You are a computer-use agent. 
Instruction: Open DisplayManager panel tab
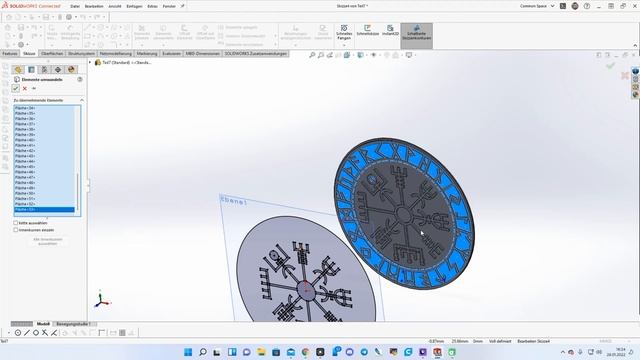71,70
